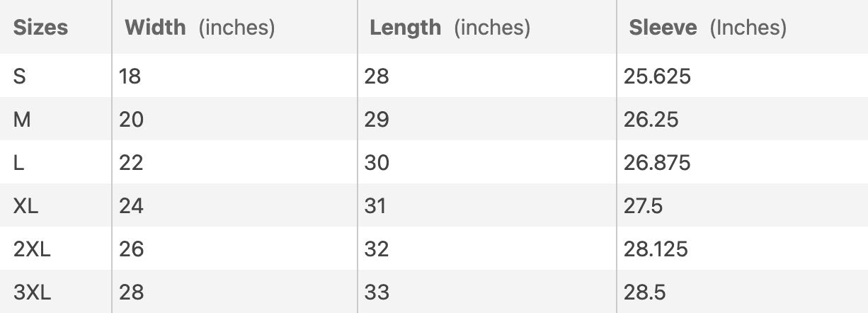Screen dimensions: 868x313
Task: Click the sleeve value 26.25
Action: coord(651,119)
